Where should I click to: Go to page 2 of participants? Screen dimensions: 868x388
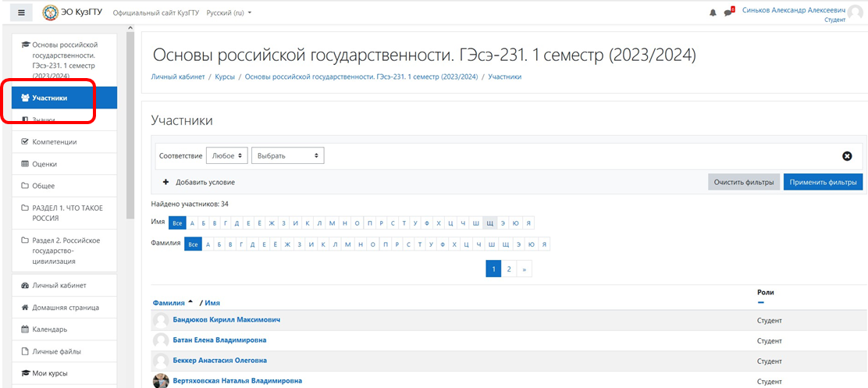point(508,269)
